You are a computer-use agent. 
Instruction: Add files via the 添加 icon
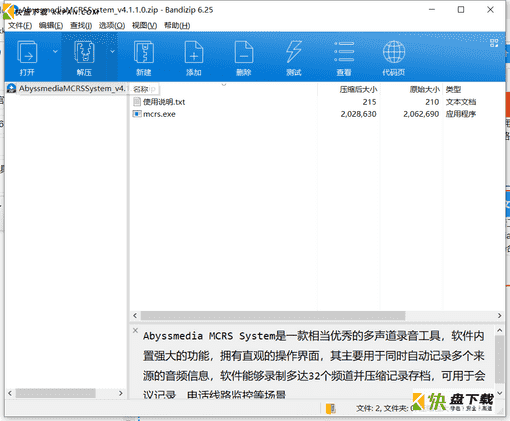click(x=194, y=52)
